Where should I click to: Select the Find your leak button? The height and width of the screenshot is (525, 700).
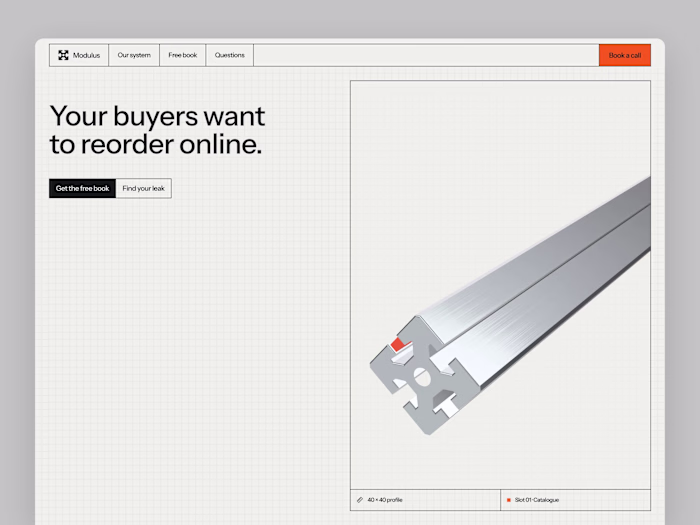(143, 188)
